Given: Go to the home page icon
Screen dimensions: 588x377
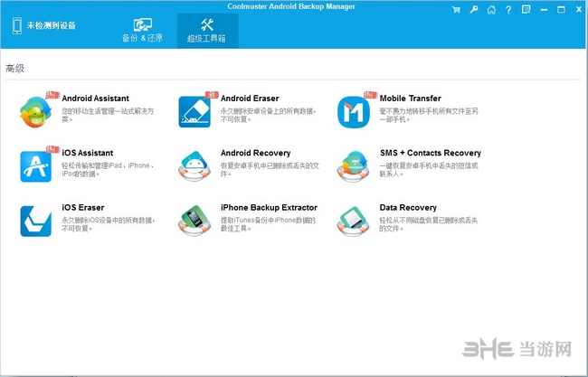Looking at the screenshot, I should click(x=491, y=10).
